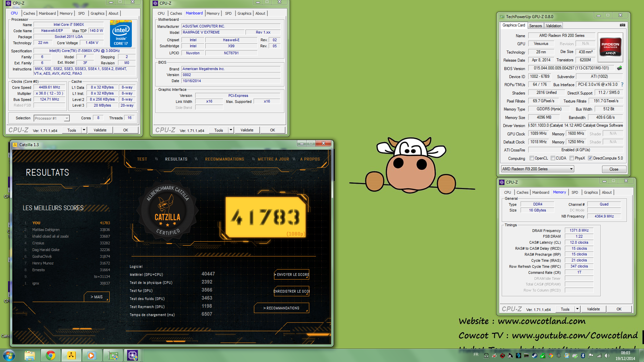The image size is (644, 362).
Task: Expand Tools dropdown arrow in CPU window
Action: coord(84,130)
